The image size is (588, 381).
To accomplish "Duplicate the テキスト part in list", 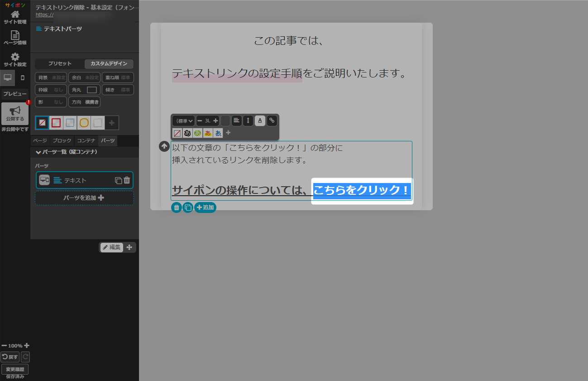I will pyautogui.click(x=118, y=180).
